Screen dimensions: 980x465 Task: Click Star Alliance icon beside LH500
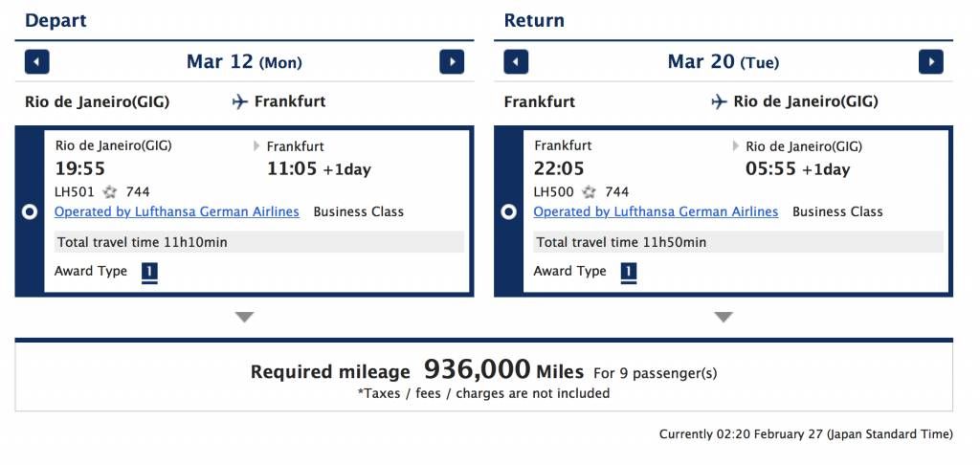click(x=589, y=192)
